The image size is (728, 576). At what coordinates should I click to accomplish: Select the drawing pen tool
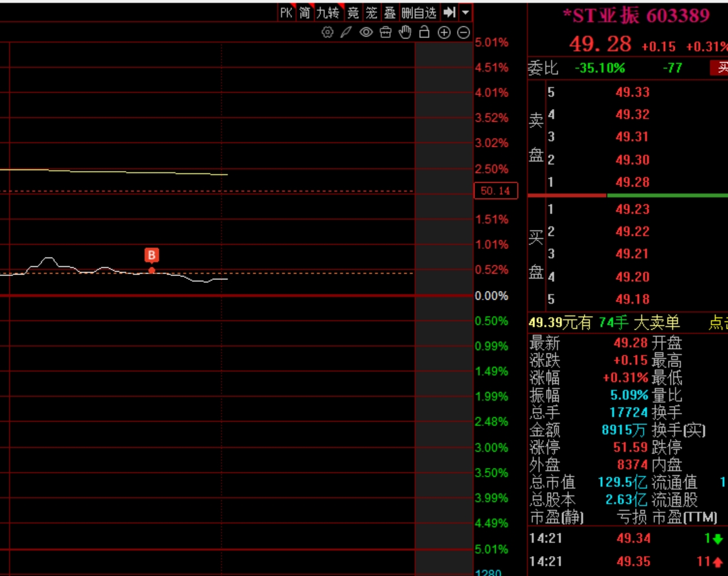pos(347,32)
